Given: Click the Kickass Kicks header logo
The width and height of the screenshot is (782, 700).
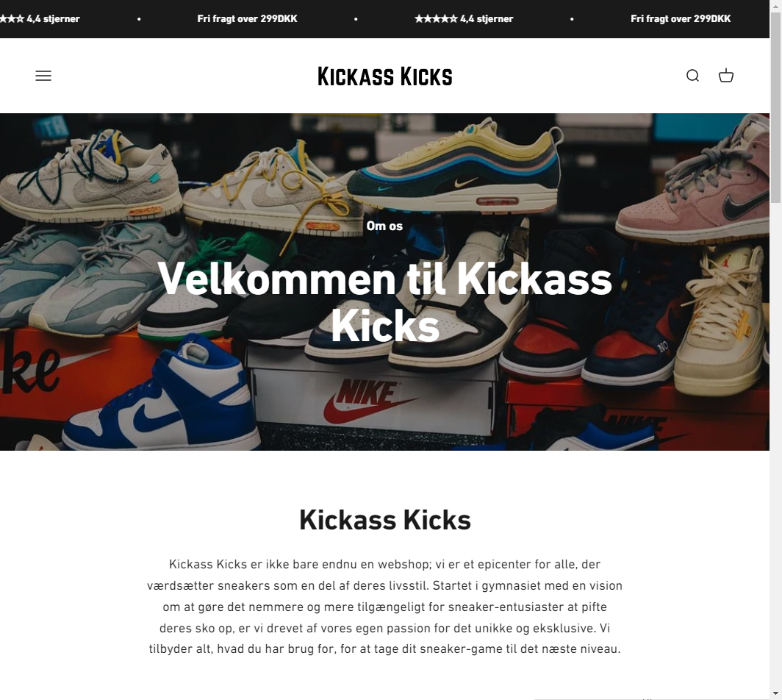Looking at the screenshot, I should click(384, 76).
